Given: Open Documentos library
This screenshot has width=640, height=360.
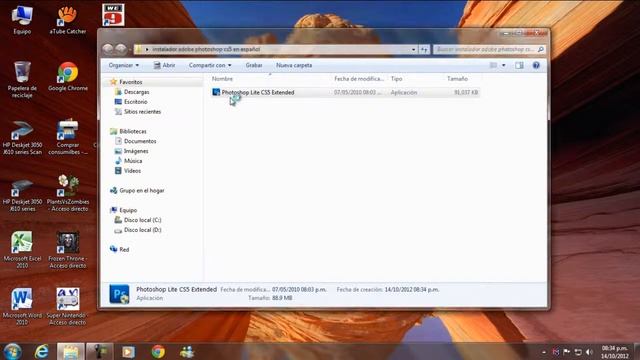Looking at the screenshot, I should (x=140, y=141).
